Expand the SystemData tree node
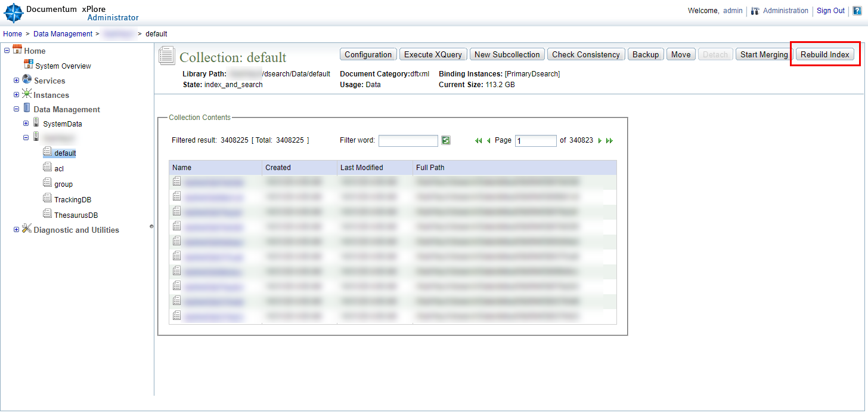This screenshot has width=868, height=416. coord(26,124)
